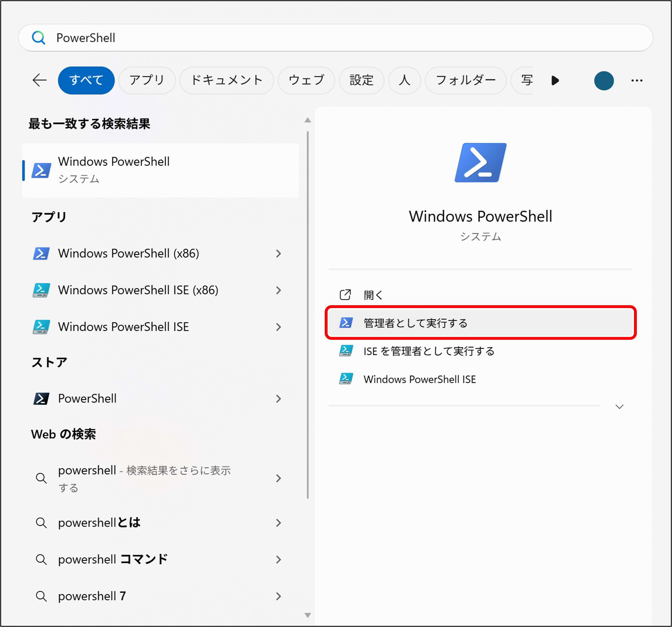The image size is (672, 627).
Task: Switch to the アプリ filter tab
Action: (147, 80)
